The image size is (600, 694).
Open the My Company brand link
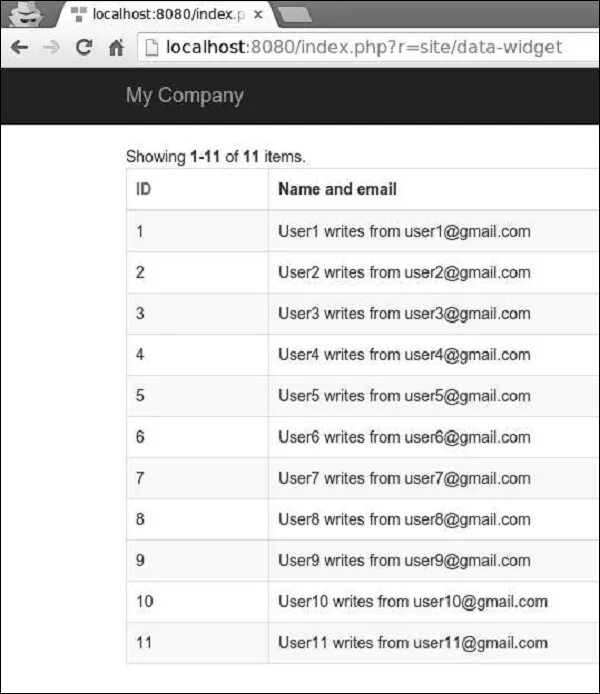[185, 95]
